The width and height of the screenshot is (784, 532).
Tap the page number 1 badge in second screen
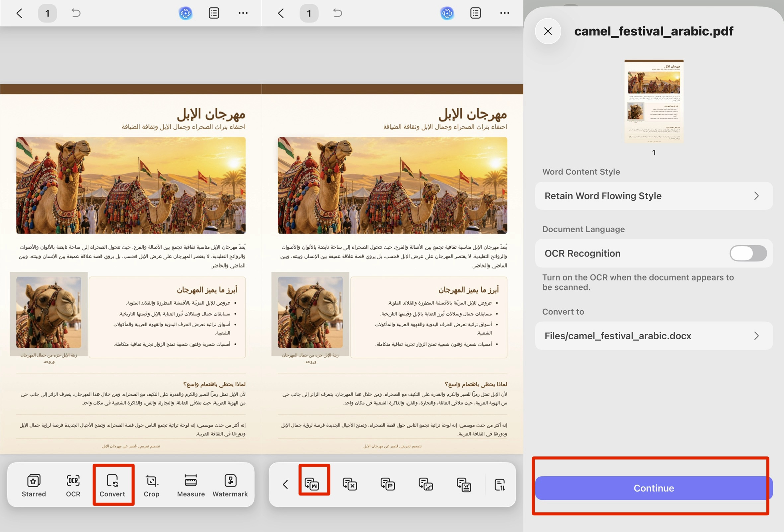coord(309,13)
